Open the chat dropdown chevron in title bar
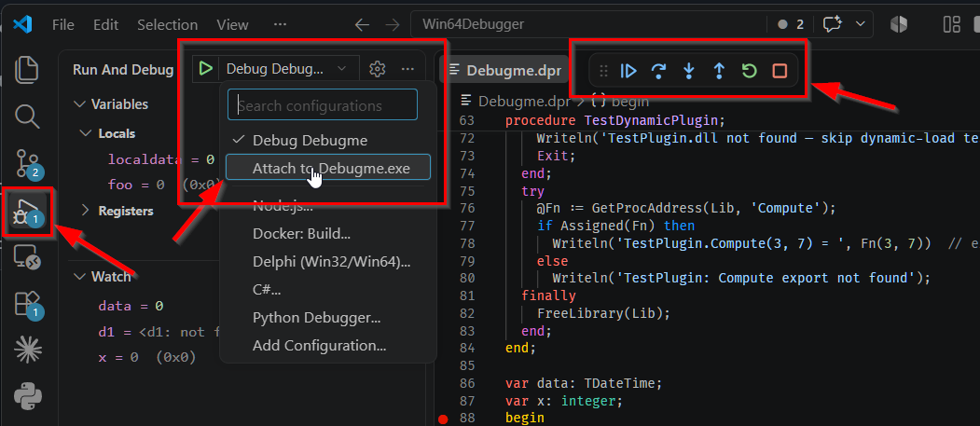 coord(861,24)
